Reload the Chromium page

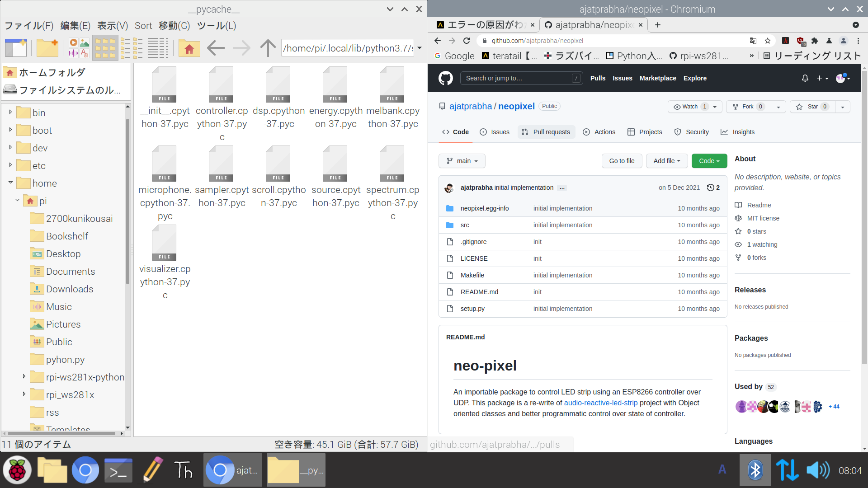click(467, 41)
